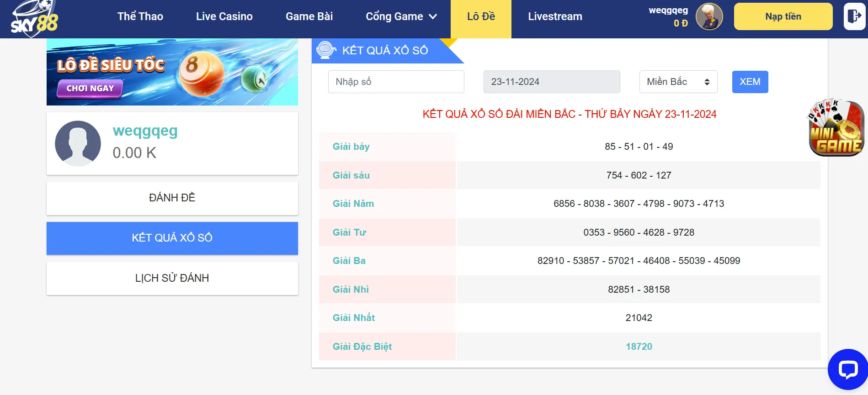Viewport: 868px width, 395px height.
Task: Open the date picker showing 23-11-2024
Action: pyautogui.click(x=551, y=82)
